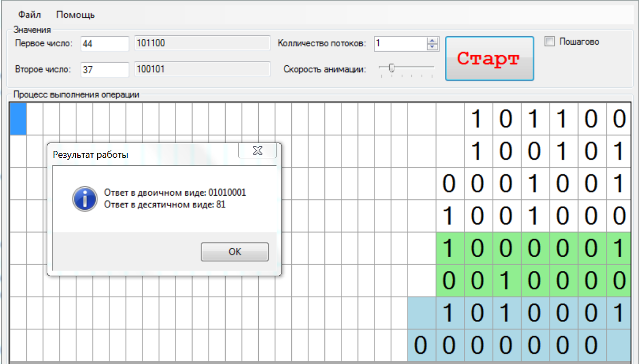Click the leftmost blue cell in bottom row
Image resolution: width=639 pixels, height=364 pixels.
click(x=420, y=346)
